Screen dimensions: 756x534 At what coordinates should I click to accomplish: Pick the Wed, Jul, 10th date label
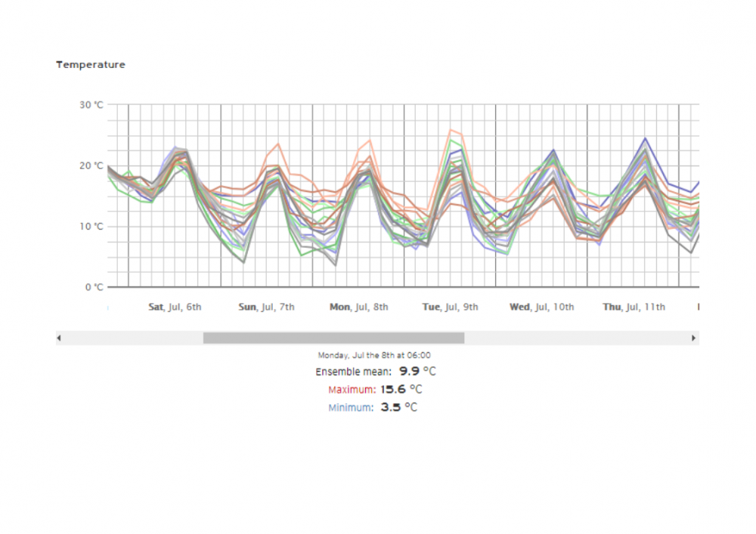click(541, 307)
